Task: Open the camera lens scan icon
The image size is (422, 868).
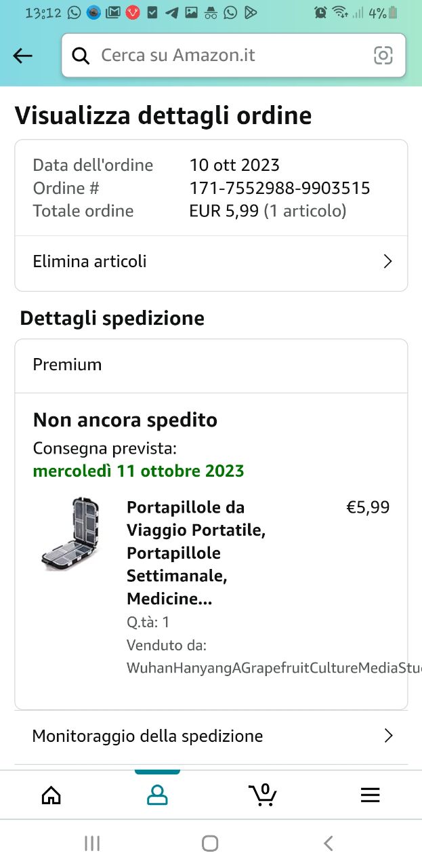Action: (383, 56)
